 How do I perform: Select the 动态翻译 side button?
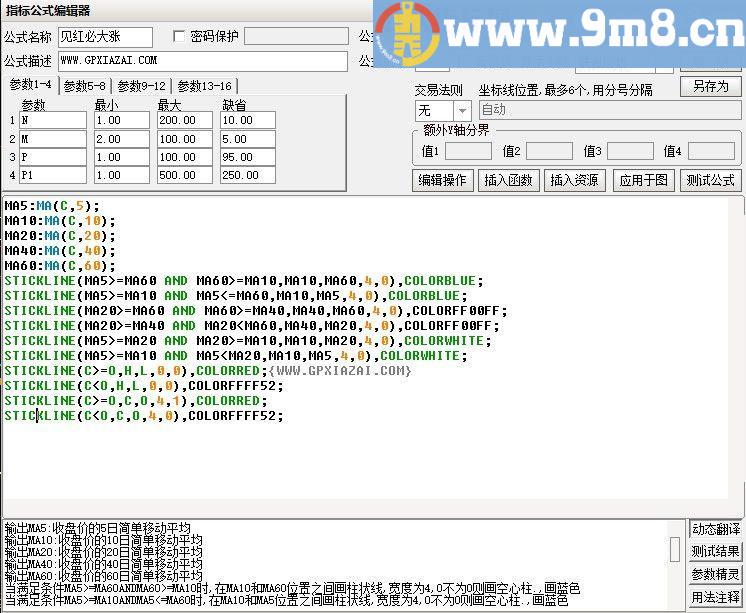tap(716, 529)
